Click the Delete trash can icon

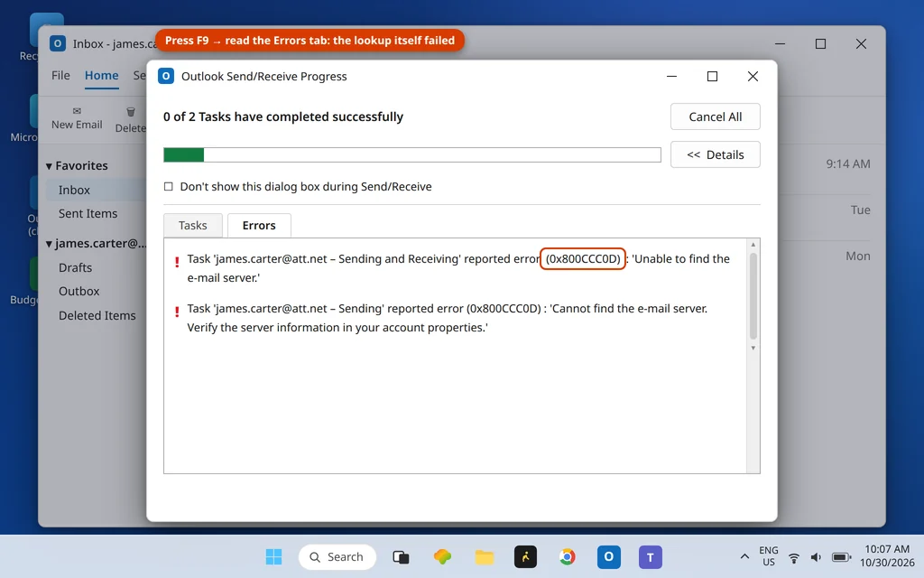pos(131,111)
